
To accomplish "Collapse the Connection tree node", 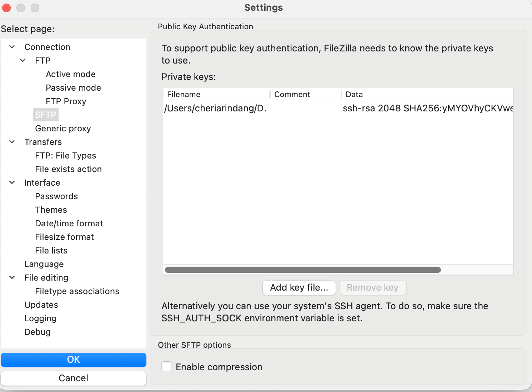I will (12, 47).
